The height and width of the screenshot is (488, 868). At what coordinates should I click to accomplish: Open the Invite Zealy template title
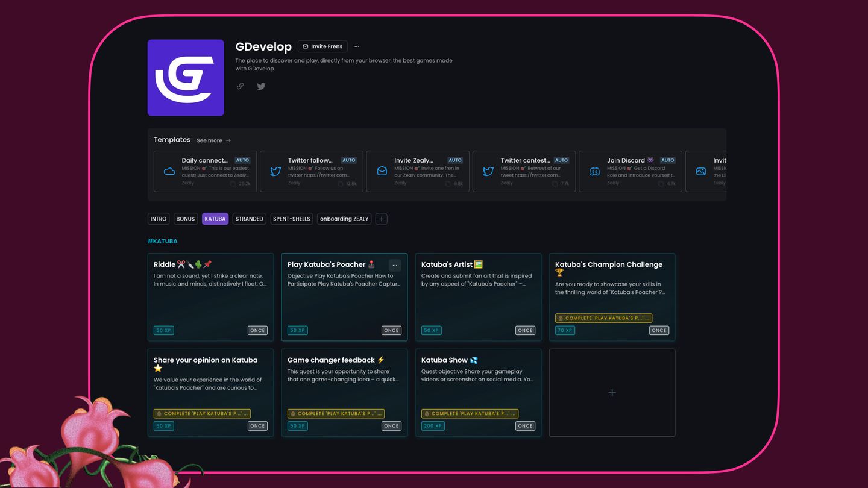(414, 160)
